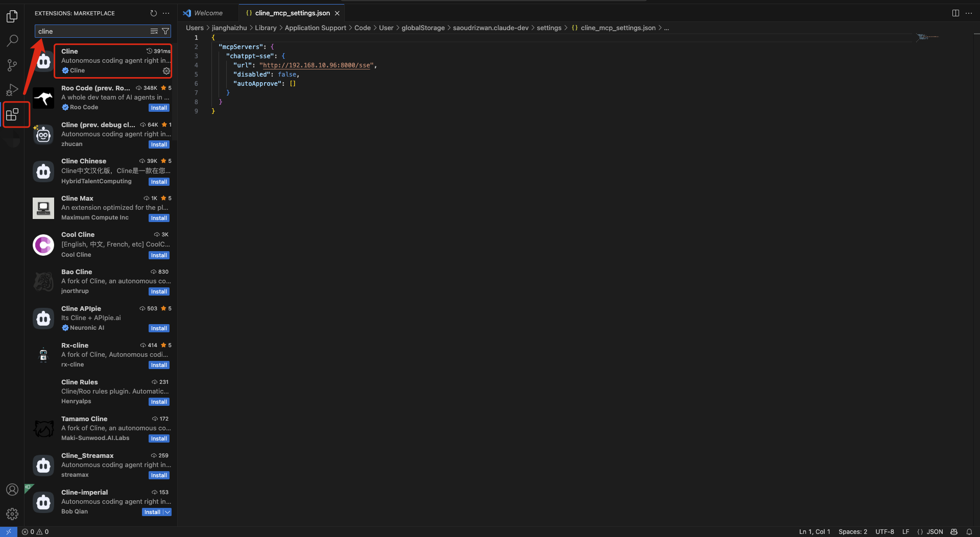
Task: Open the Cline Max computer icon
Action: click(43, 208)
